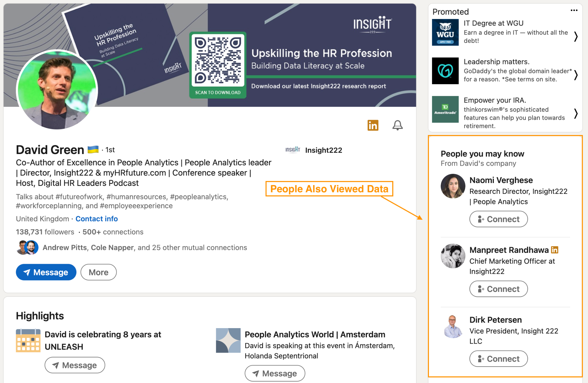The height and width of the screenshot is (383, 588).
Task: View David Green's profile photo
Action: coord(57,90)
